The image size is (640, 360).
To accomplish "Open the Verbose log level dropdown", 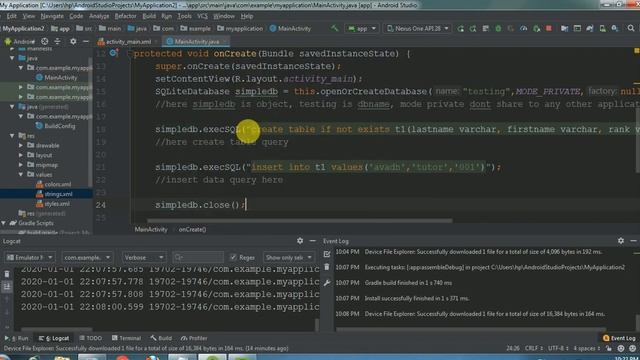I will [144, 257].
